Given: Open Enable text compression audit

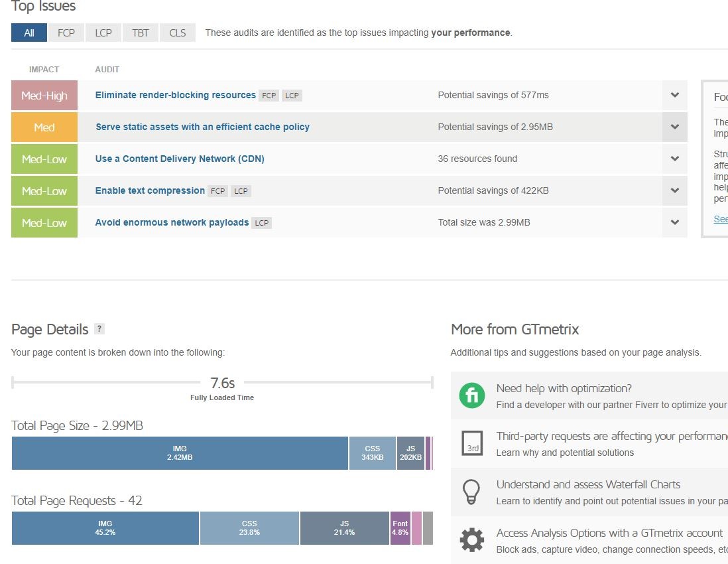Looking at the screenshot, I should pyautogui.click(x=150, y=190).
